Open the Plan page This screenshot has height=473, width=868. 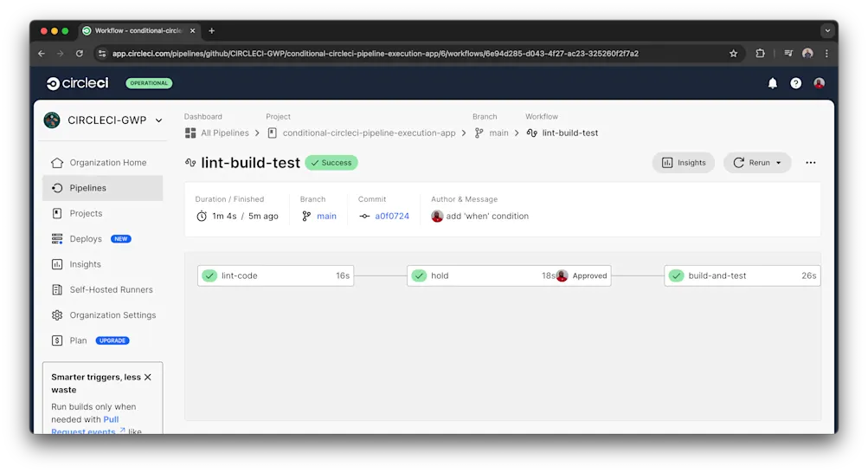coord(78,340)
